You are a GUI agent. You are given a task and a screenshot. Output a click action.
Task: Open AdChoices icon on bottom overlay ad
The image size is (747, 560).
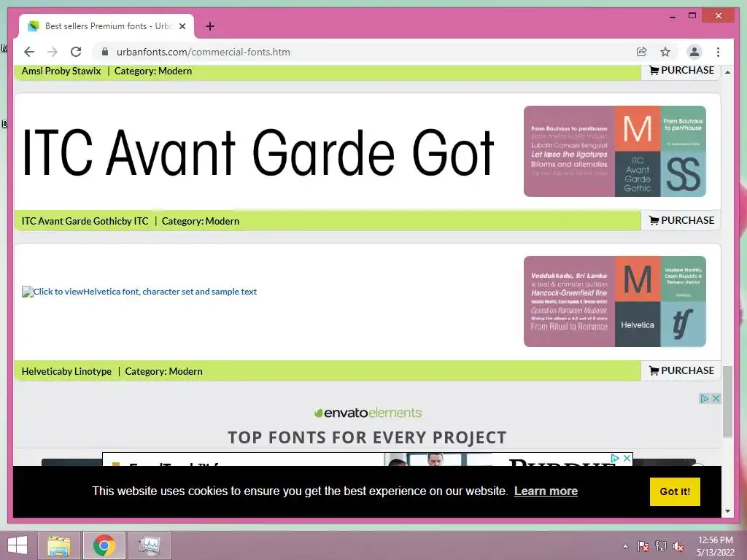[615, 458]
